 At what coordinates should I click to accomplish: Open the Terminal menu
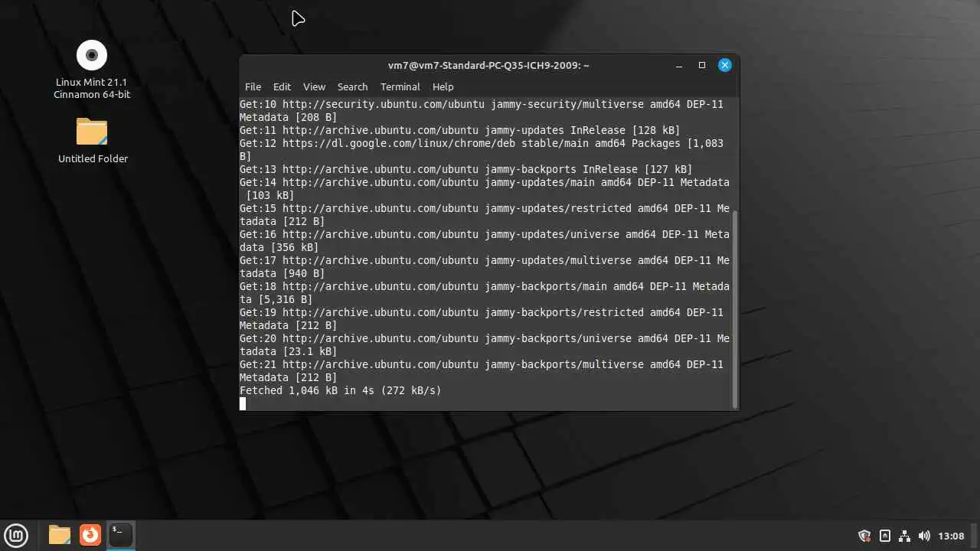click(400, 86)
